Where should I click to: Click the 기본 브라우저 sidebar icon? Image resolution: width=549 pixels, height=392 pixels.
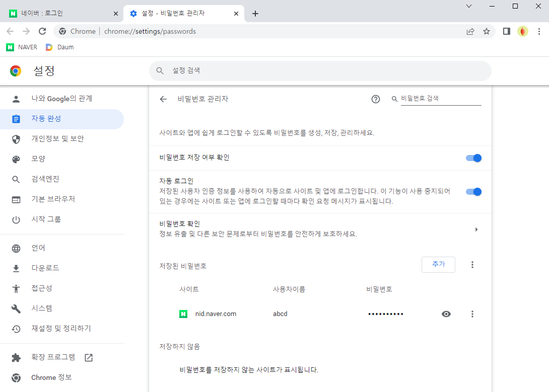tap(16, 200)
